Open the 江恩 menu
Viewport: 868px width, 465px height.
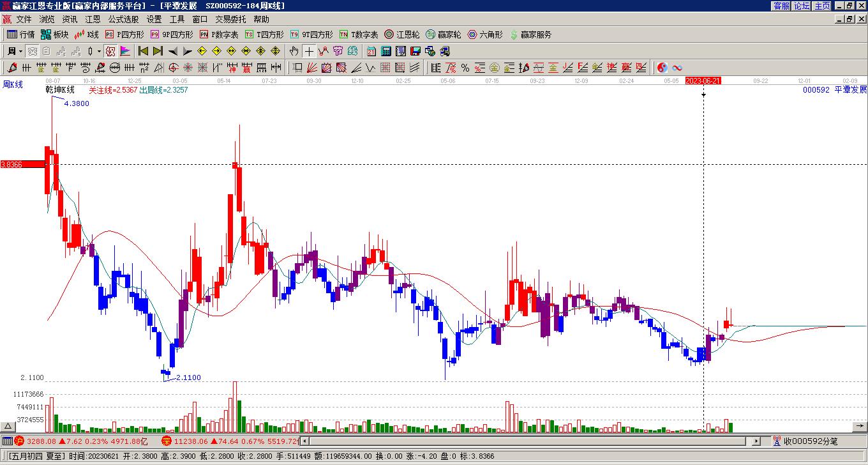coord(93,19)
